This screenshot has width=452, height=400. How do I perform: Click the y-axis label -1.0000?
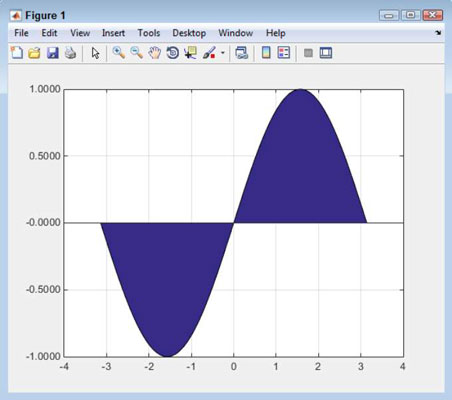(x=43, y=356)
